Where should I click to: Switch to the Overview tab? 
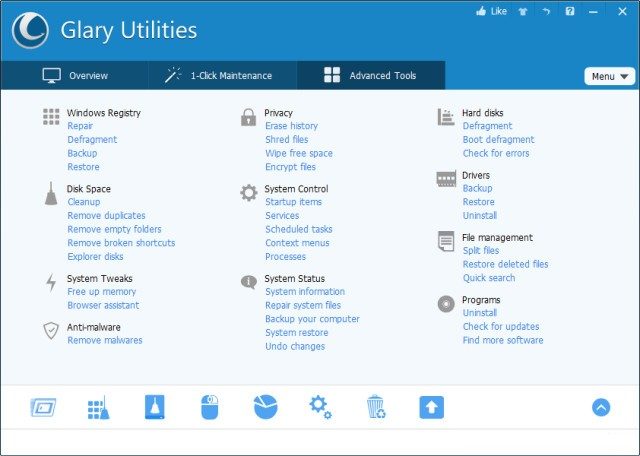click(x=75, y=76)
